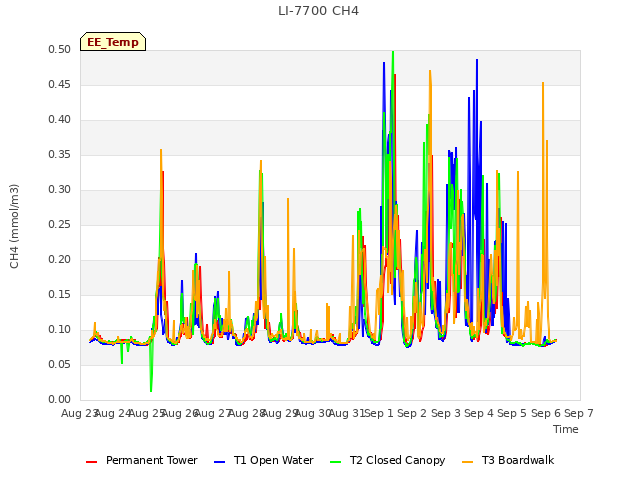Click the Sep 5 x-axis date label
The height and width of the screenshot is (480, 640).
512,413
